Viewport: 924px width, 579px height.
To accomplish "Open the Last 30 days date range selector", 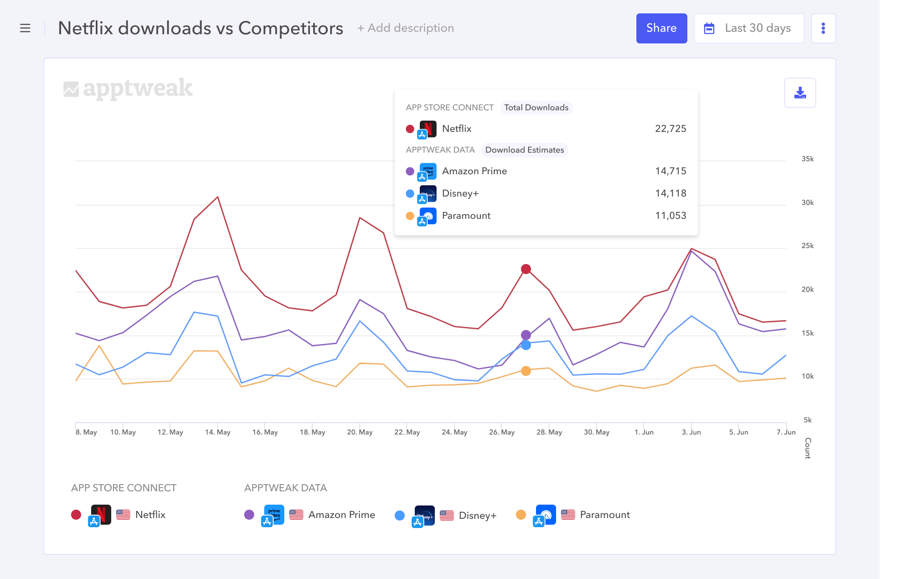I will click(x=757, y=28).
